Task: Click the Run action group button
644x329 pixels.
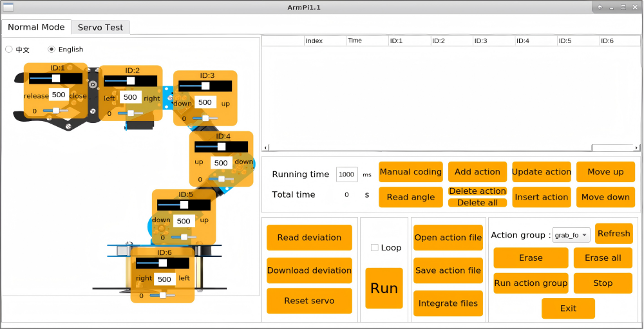Action: pos(531,283)
